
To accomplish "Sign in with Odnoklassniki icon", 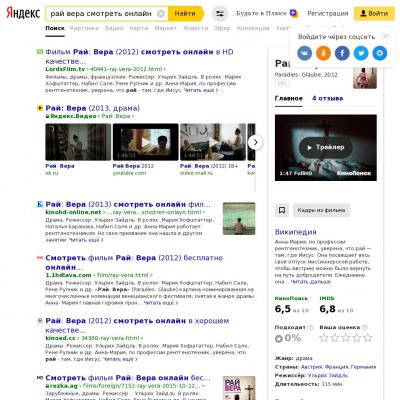I will tap(323, 53).
